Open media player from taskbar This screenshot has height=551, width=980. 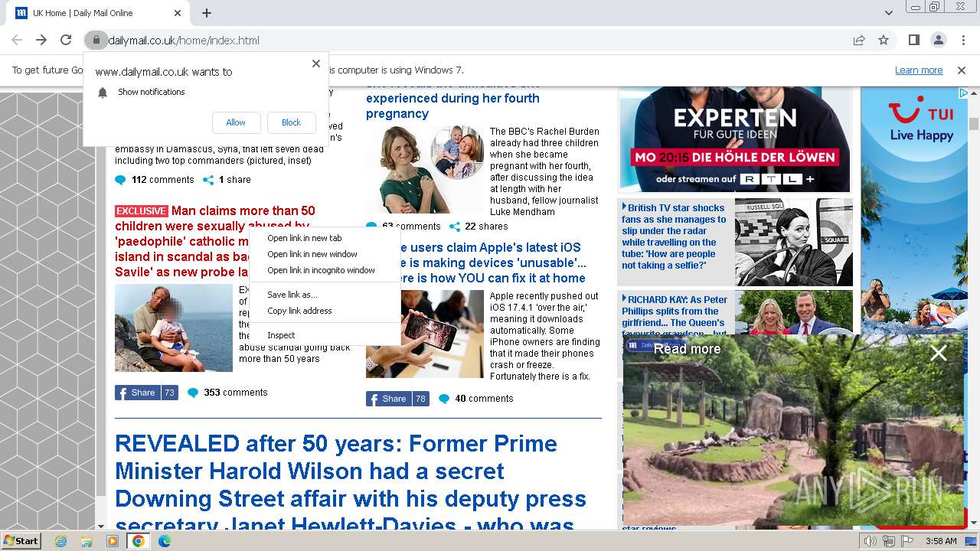113,541
